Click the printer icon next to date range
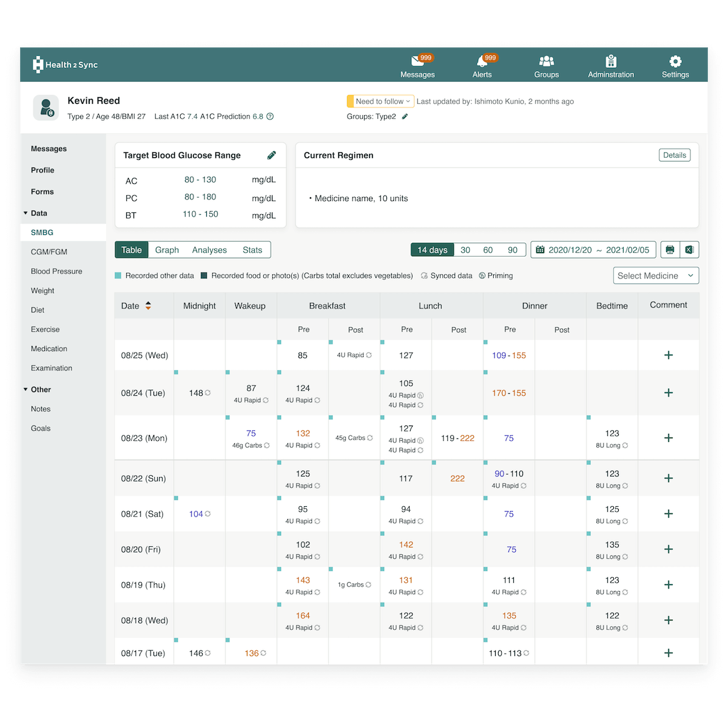 point(670,249)
